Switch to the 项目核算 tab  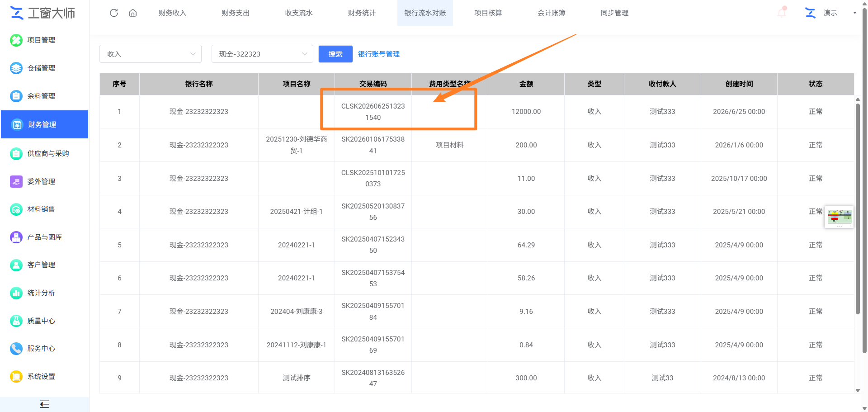488,13
